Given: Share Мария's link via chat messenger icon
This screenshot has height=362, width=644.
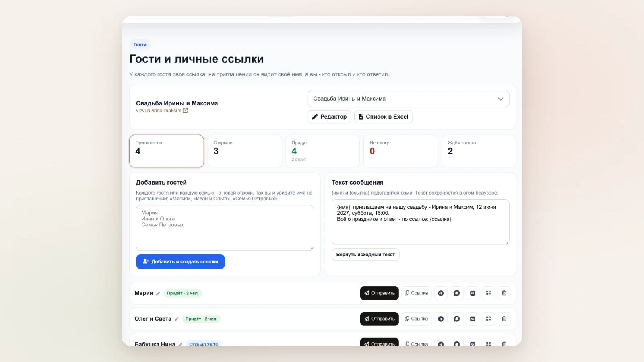Looking at the screenshot, I should tap(456, 293).
